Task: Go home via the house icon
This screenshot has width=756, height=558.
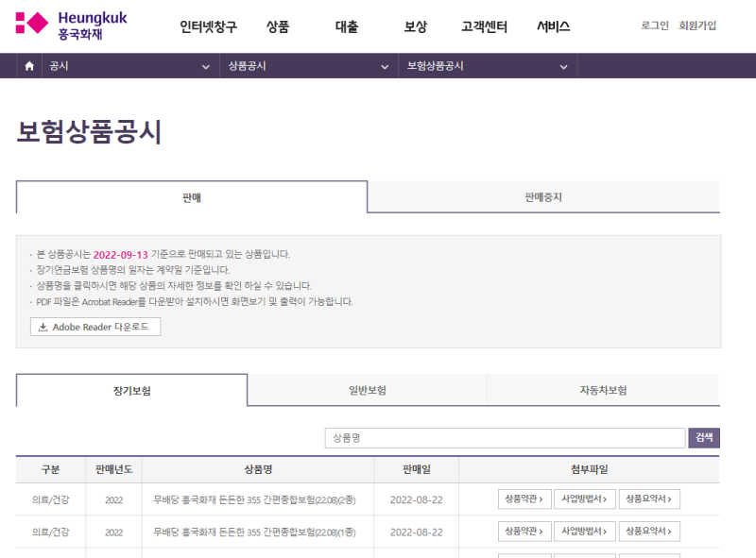Action: click(x=29, y=66)
